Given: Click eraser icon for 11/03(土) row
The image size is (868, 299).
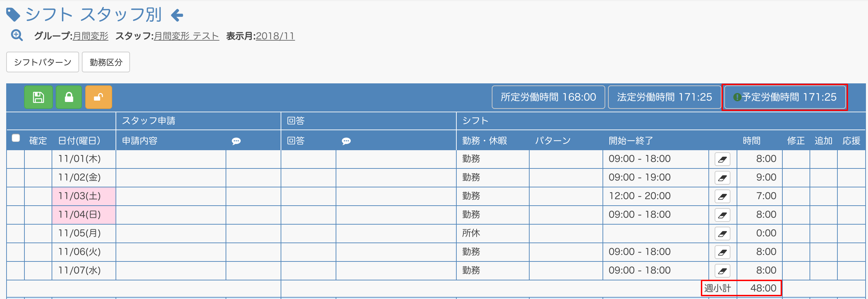Looking at the screenshot, I should (x=723, y=196).
